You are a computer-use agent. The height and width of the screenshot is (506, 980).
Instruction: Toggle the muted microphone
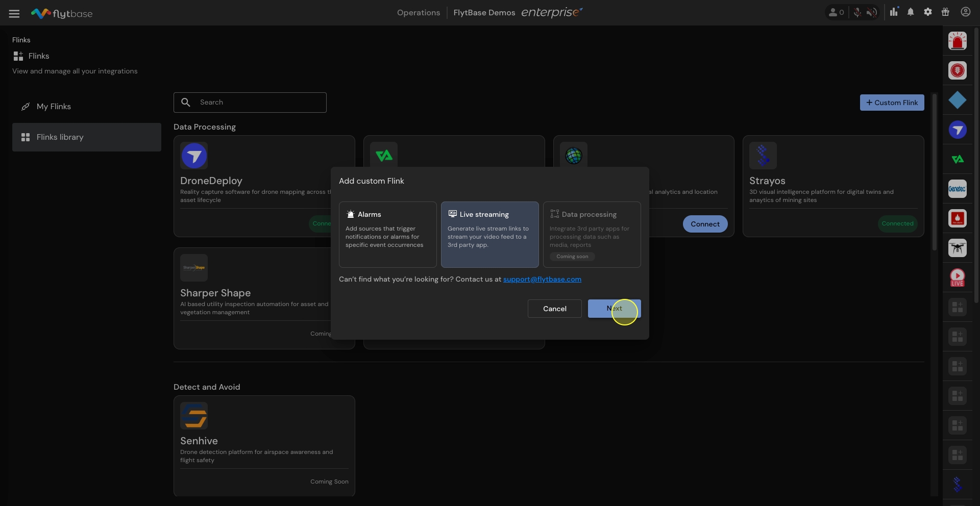[x=857, y=13]
